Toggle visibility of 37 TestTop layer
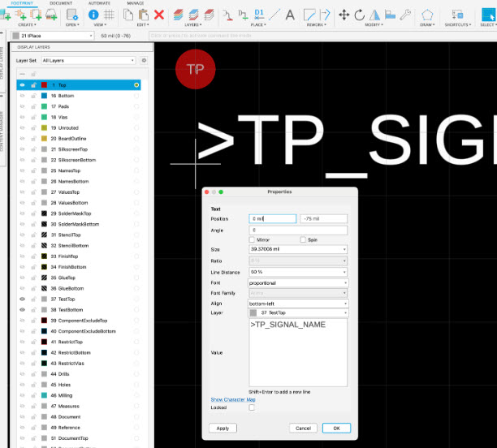The image size is (497, 448). tap(22, 299)
